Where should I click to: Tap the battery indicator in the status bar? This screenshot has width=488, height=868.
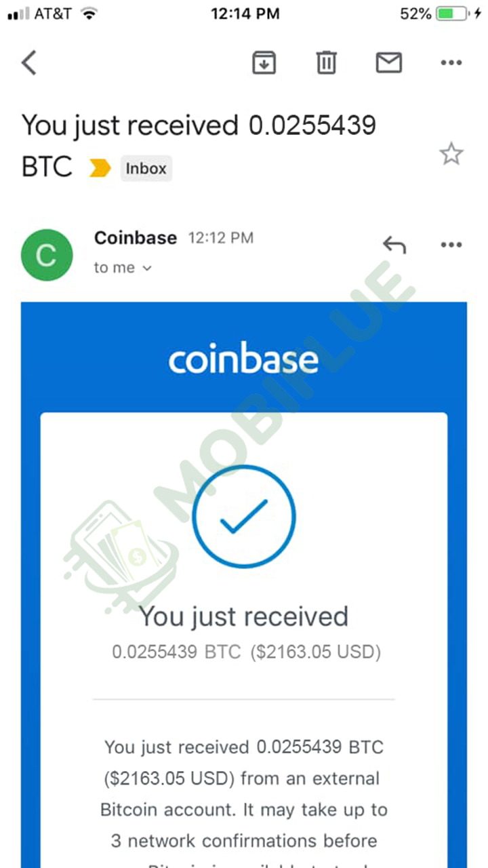coord(453,14)
